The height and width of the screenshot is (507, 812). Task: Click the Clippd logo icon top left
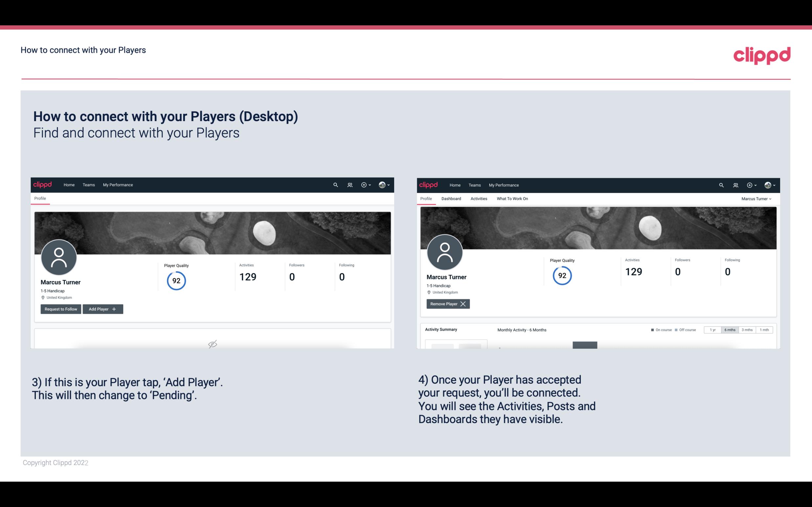(x=43, y=184)
